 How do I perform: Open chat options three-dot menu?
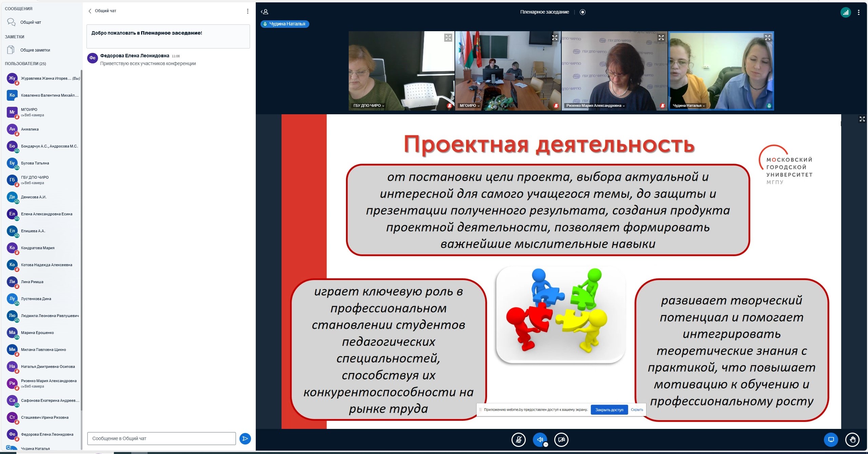(x=248, y=11)
